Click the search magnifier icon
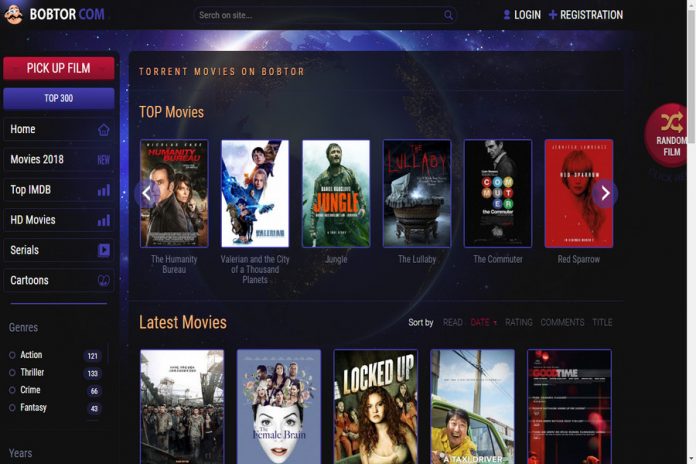 tap(448, 15)
